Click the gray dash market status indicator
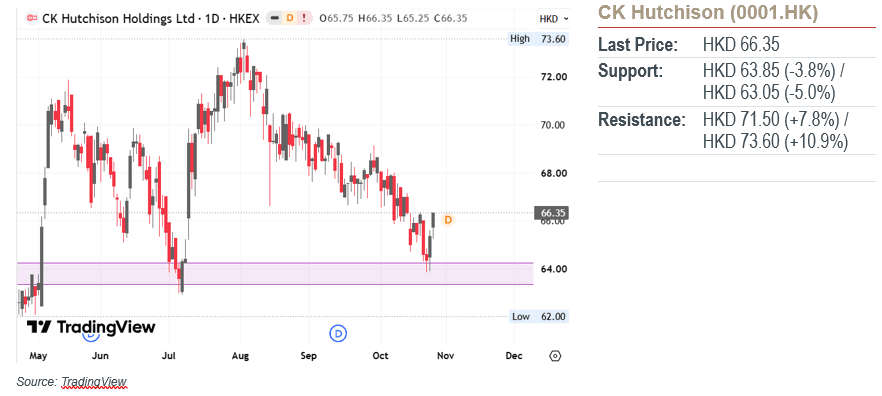This screenshot has height=396, width=882. tap(274, 19)
